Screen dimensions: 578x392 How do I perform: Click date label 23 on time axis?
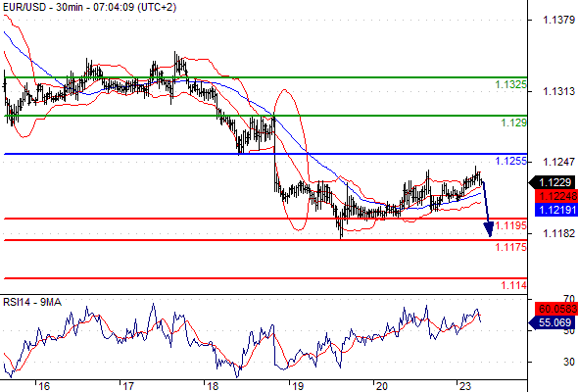tap(464, 386)
